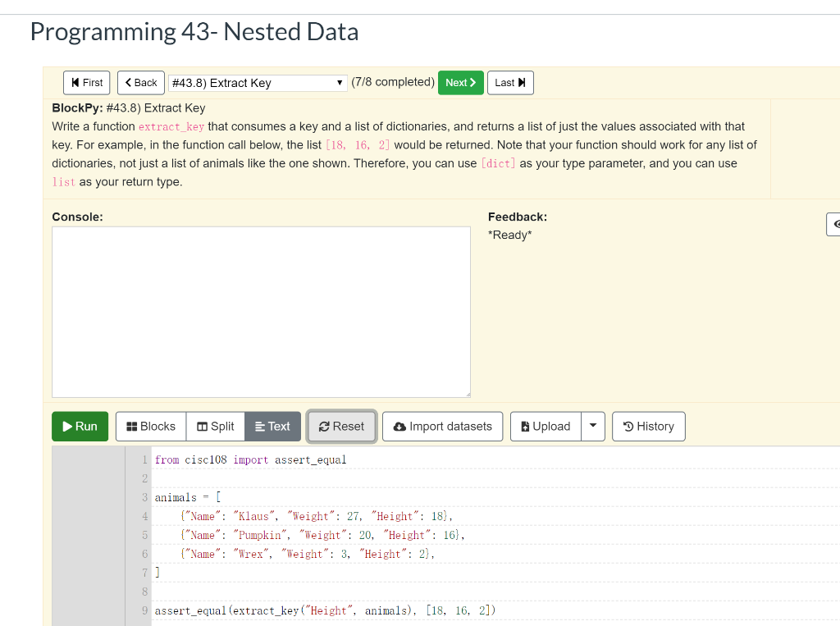Click inside the Console output box
Viewport: 840px width, 626px height.
click(x=261, y=312)
